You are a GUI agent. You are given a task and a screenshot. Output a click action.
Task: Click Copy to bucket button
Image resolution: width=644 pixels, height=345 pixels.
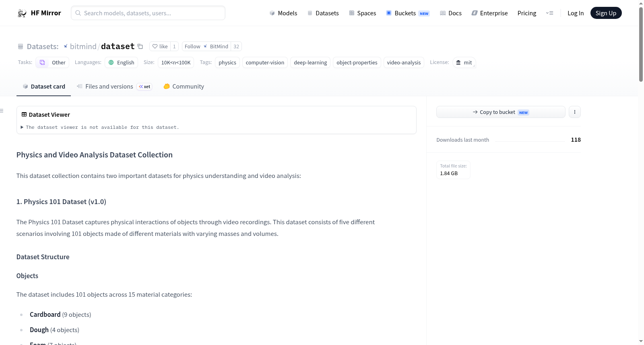[x=501, y=112]
